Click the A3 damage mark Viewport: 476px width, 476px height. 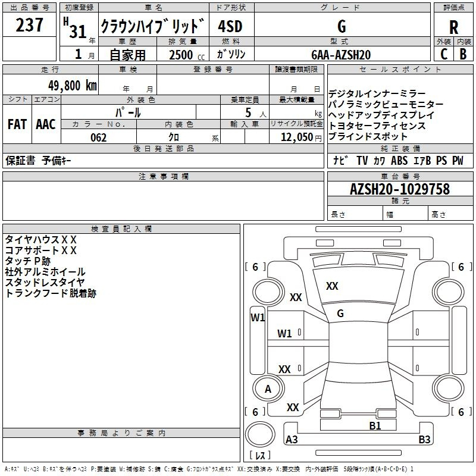click(292, 440)
